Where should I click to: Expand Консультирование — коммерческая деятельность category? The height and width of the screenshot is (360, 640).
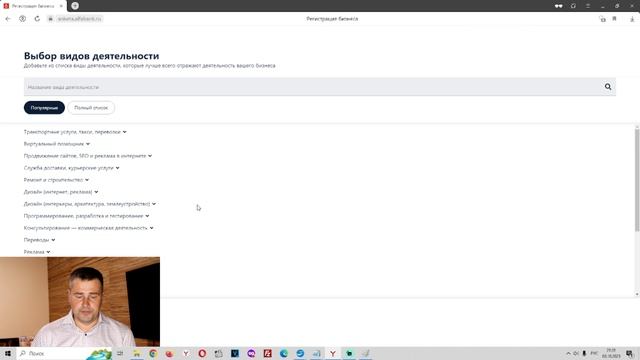tap(89, 228)
